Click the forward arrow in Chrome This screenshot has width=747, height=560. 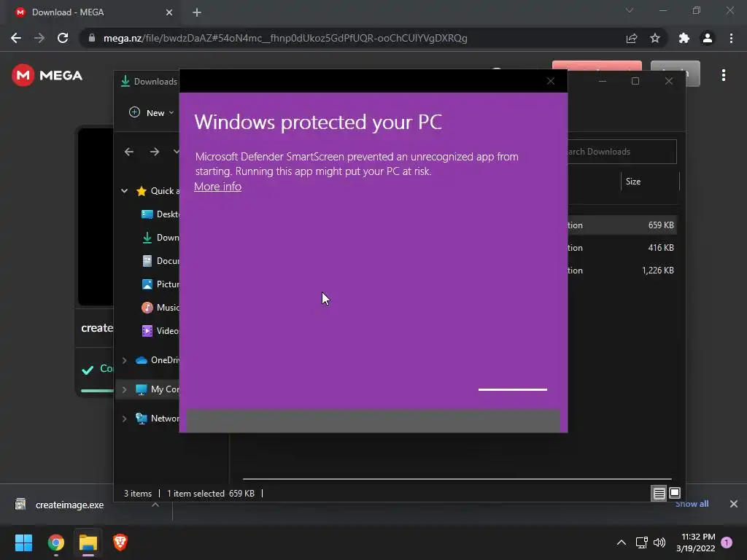(x=39, y=38)
